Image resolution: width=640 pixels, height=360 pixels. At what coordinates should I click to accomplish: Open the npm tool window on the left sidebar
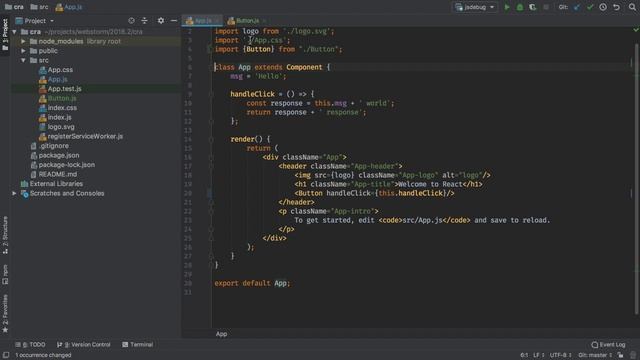point(5,274)
